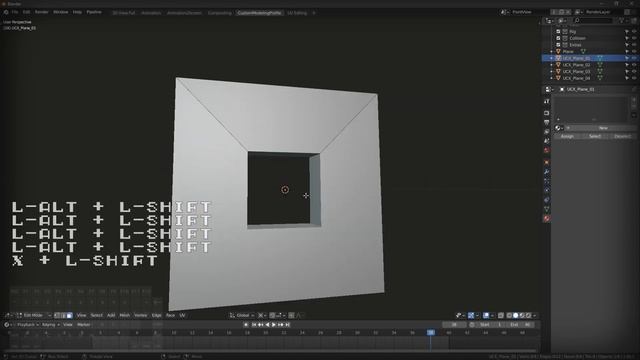Click the Select material button
The image size is (640, 360).
(x=595, y=136)
